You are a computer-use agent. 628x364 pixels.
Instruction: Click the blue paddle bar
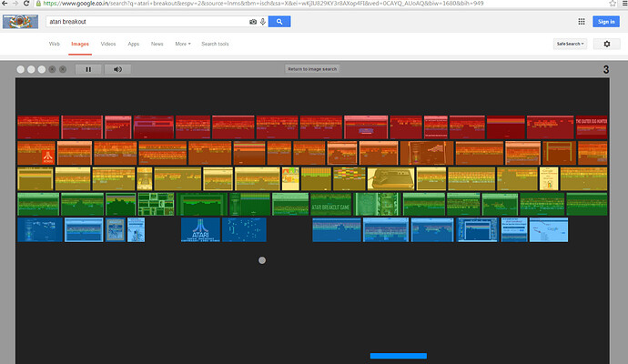tap(398, 356)
